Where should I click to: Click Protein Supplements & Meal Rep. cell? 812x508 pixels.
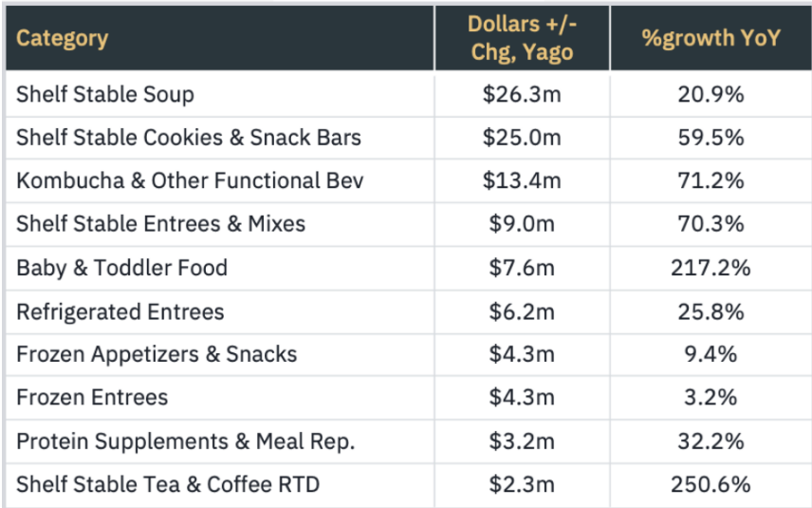pyautogui.click(x=177, y=442)
